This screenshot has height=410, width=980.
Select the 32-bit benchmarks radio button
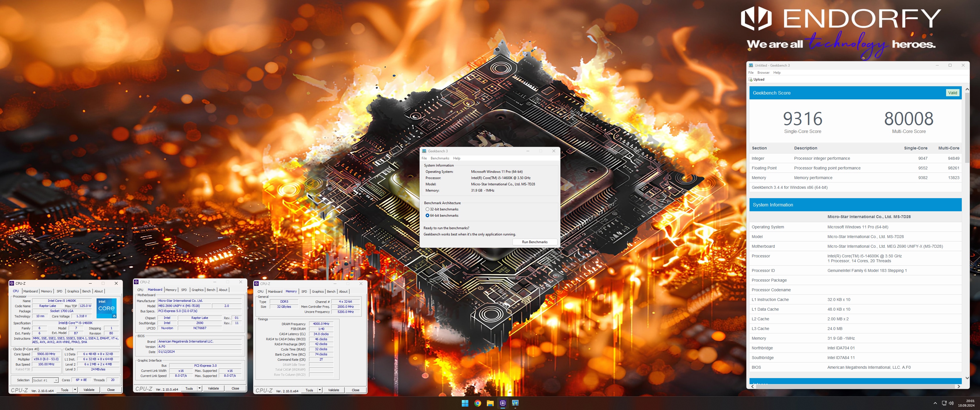coord(427,209)
